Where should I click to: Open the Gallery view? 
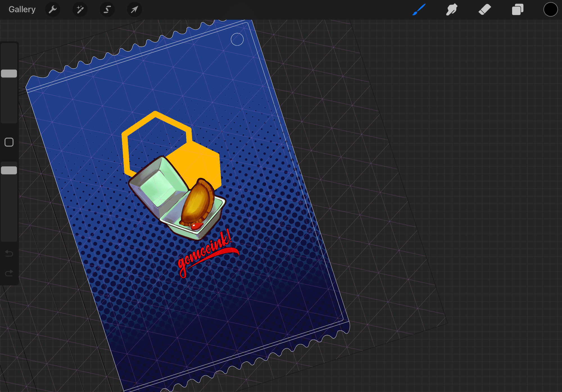tap(22, 10)
